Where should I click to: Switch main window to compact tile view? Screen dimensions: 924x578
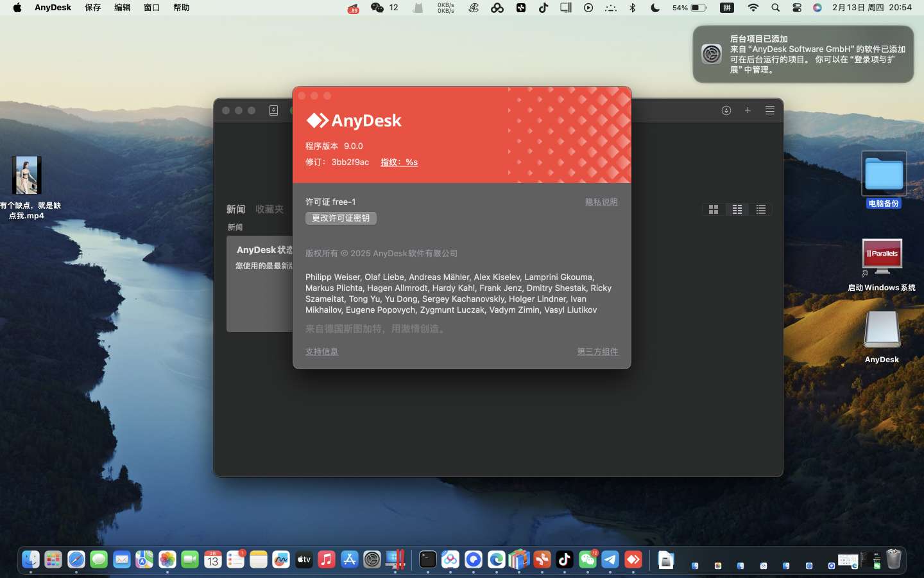tap(737, 209)
